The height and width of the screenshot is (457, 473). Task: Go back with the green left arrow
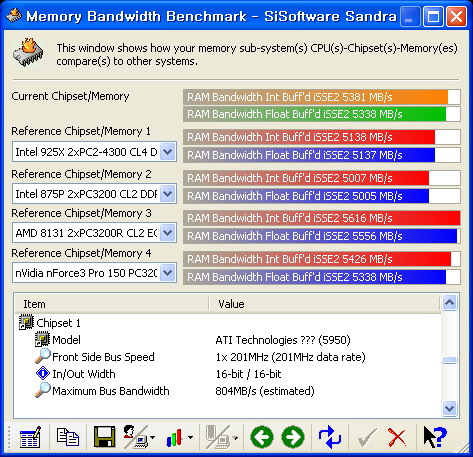[x=262, y=437]
